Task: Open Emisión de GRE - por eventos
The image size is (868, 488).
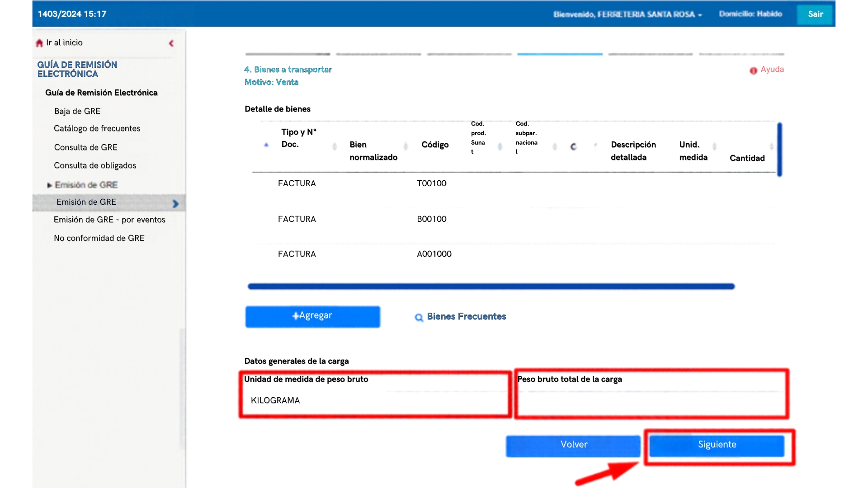Action: click(109, 220)
